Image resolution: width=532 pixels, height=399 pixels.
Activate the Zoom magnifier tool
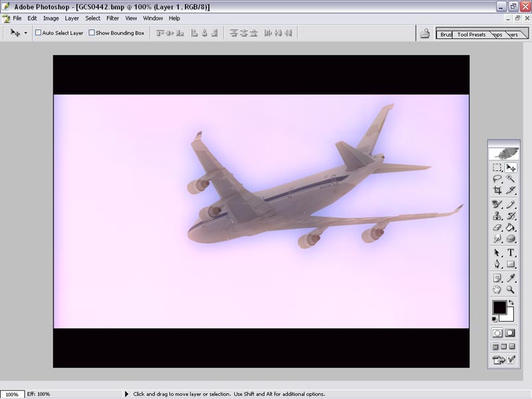point(511,290)
